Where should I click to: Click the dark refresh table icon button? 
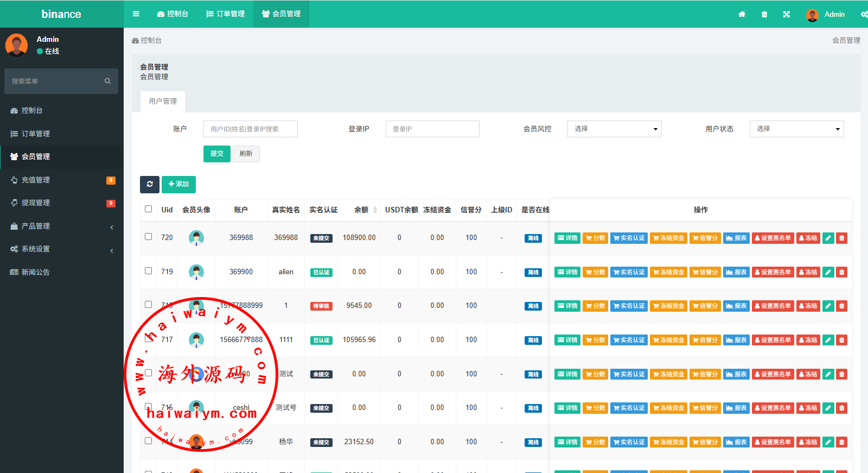(150, 184)
